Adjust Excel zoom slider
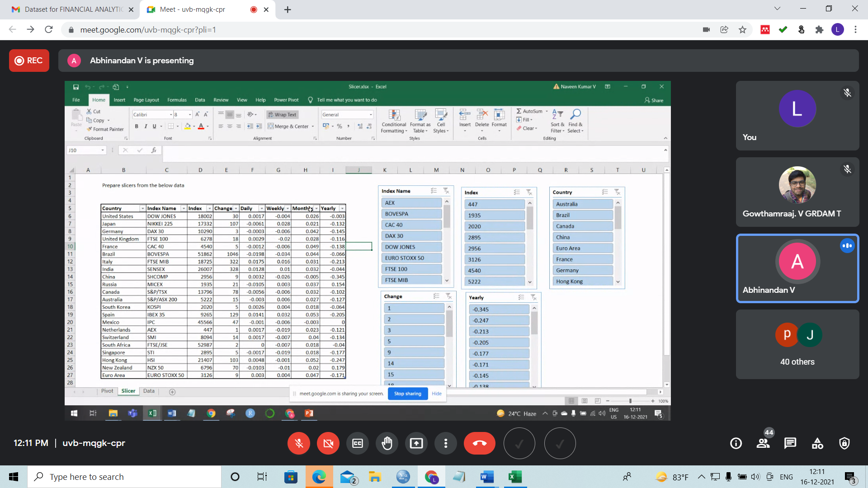Viewport: 868px width, 488px height. click(x=630, y=401)
